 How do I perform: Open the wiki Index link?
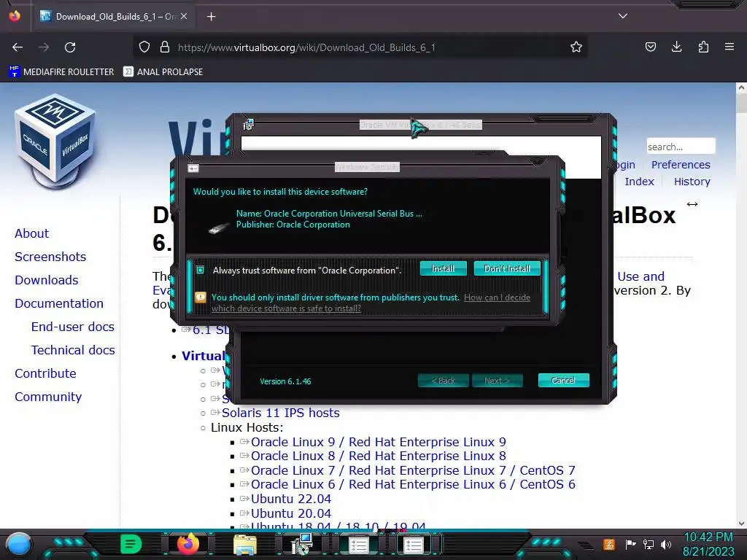click(x=639, y=182)
